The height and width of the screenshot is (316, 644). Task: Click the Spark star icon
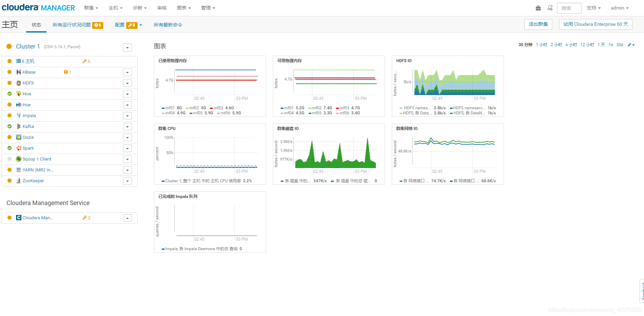(x=19, y=148)
